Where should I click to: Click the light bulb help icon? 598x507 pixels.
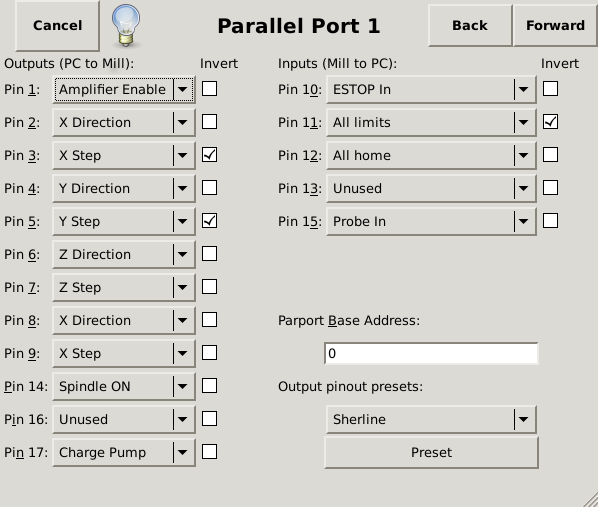pos(126,25)
